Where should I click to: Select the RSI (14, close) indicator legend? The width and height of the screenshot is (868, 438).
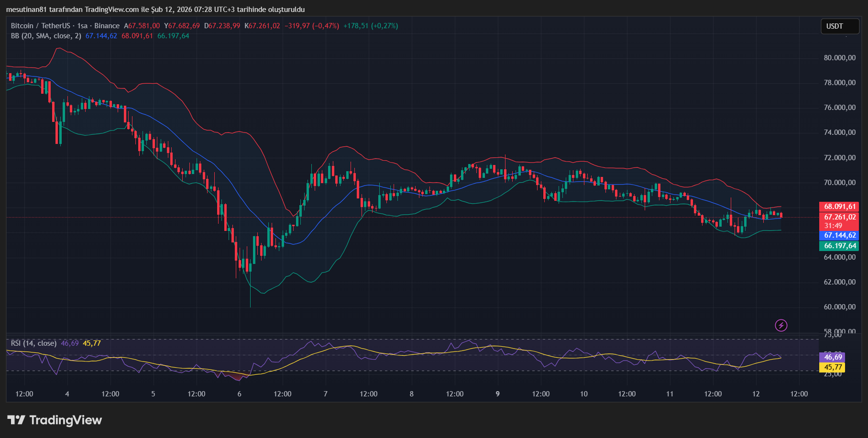[33, 343]
